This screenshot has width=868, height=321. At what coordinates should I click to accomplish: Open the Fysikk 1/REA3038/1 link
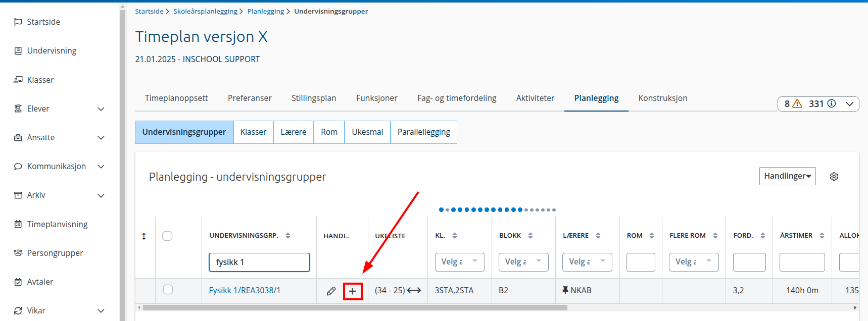pos(245,290)
